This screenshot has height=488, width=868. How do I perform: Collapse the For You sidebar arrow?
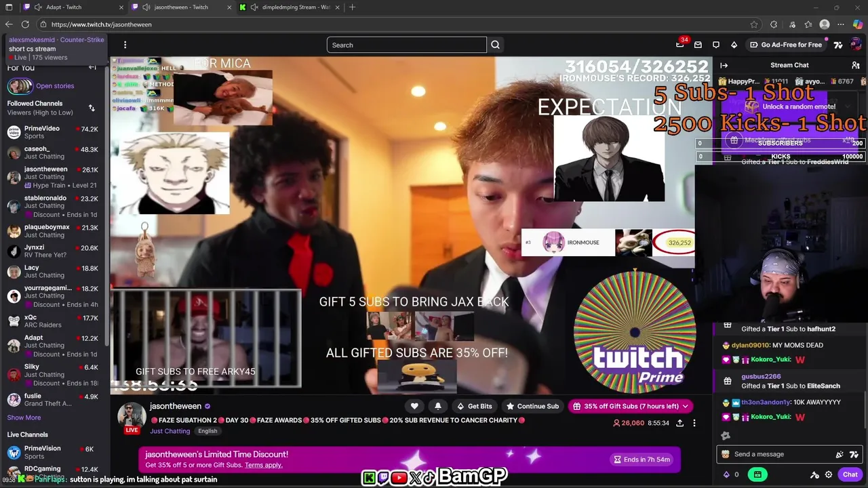click(92, 67)
